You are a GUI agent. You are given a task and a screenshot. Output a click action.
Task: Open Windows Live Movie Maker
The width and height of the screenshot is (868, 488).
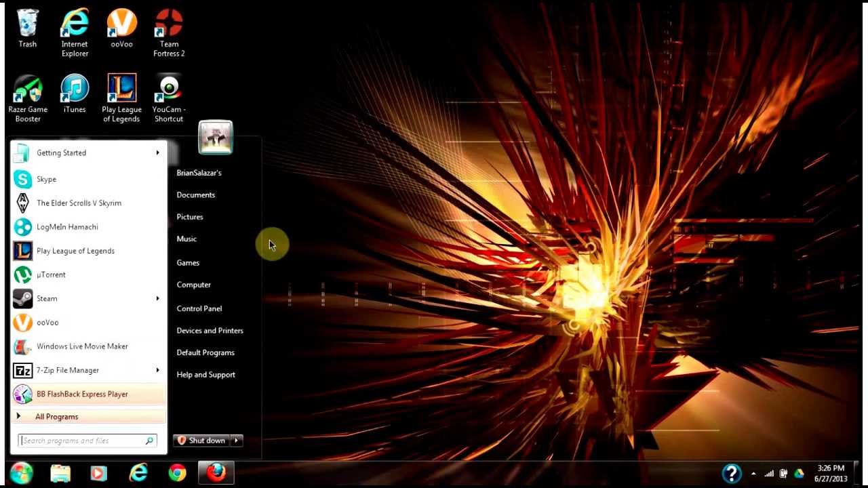tap(88, 346)
